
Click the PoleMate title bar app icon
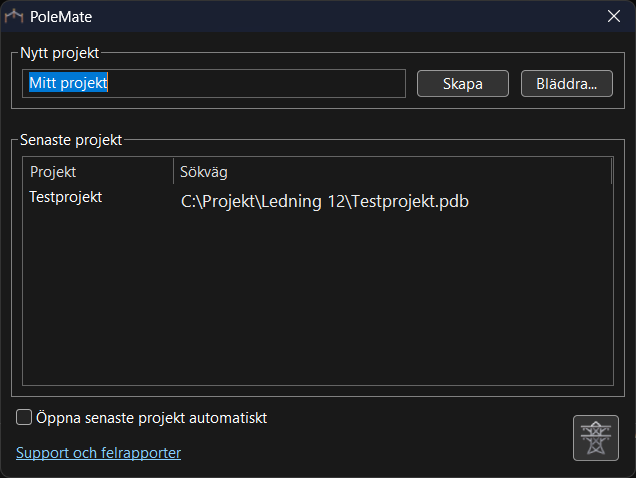point(14,17)
